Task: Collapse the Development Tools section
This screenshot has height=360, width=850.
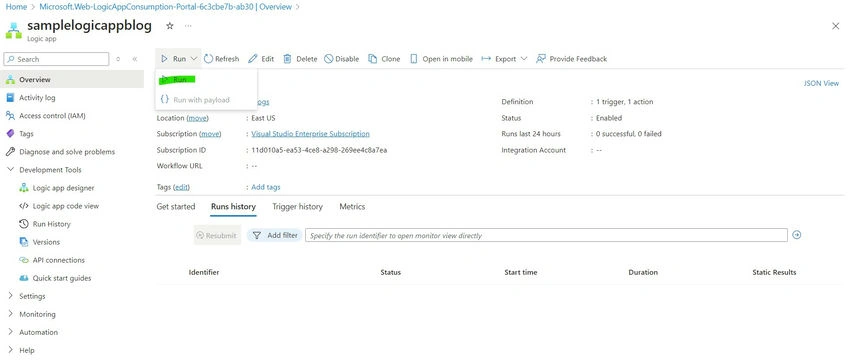Action: 10,170
